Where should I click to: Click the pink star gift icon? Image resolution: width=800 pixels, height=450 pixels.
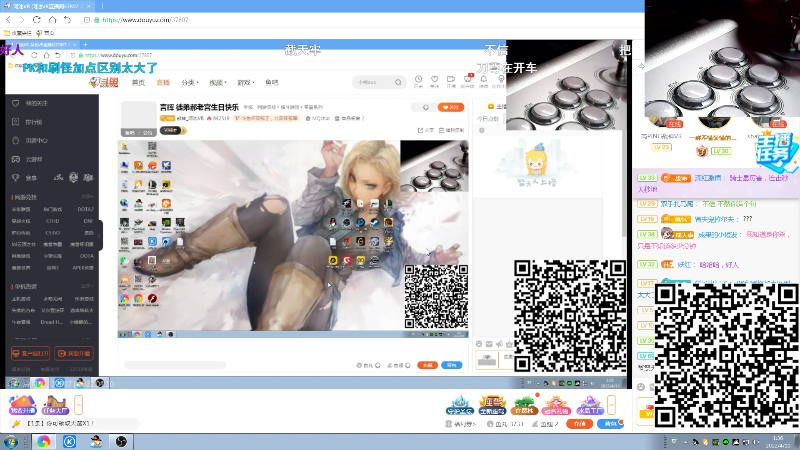556,405
